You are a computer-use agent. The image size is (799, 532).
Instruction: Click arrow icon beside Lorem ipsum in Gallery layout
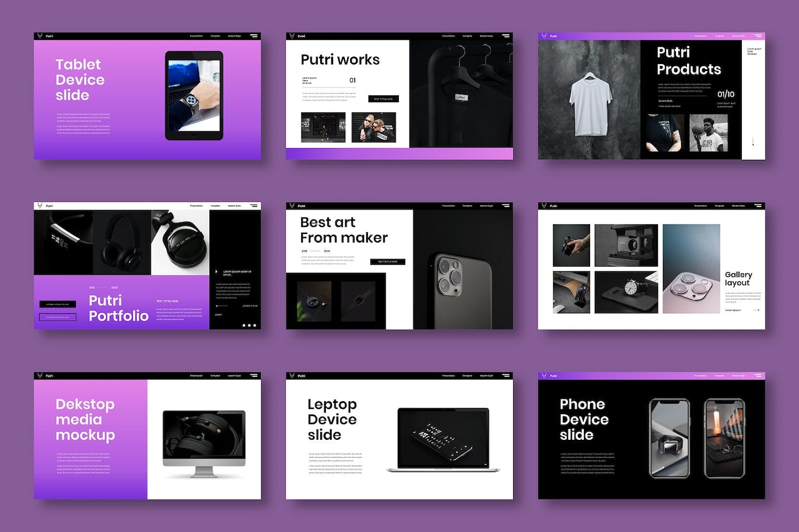tap(756, 310)
